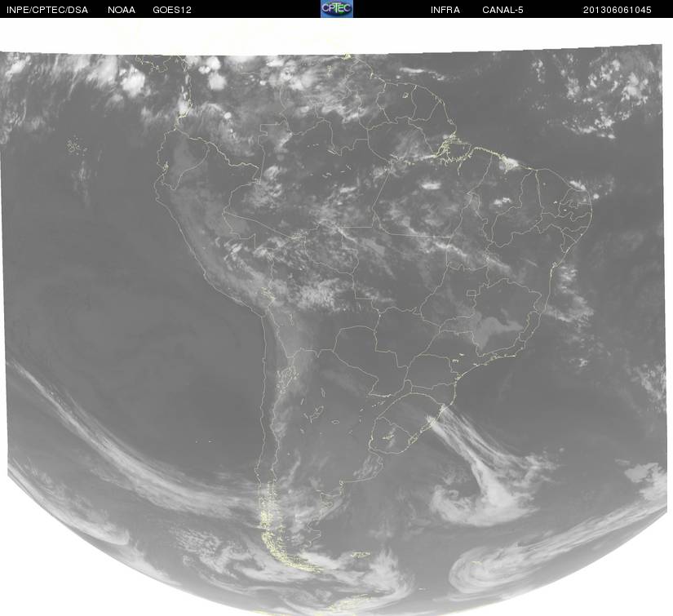
Task: Select the INPE/CPTEC/DSA header text
Action: (x=47, y=10)
